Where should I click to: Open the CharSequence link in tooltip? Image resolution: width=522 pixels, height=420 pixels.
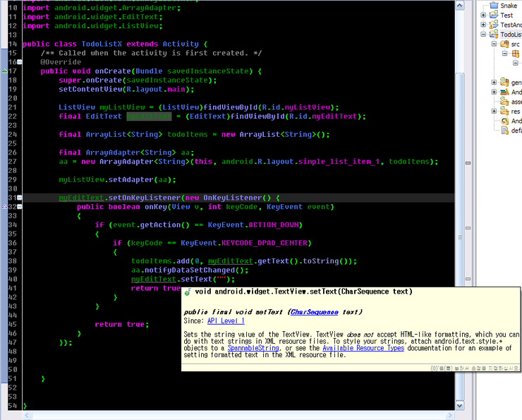[314, 312]
